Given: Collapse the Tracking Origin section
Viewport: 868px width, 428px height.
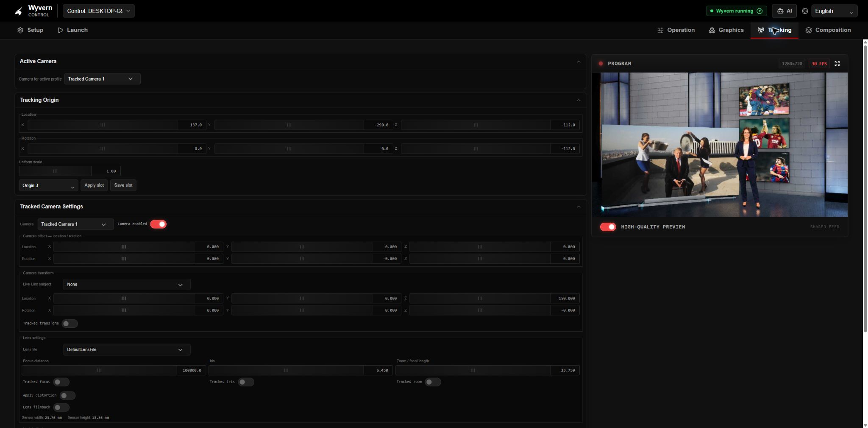Looking at the screenshot, I should [579, 100].
